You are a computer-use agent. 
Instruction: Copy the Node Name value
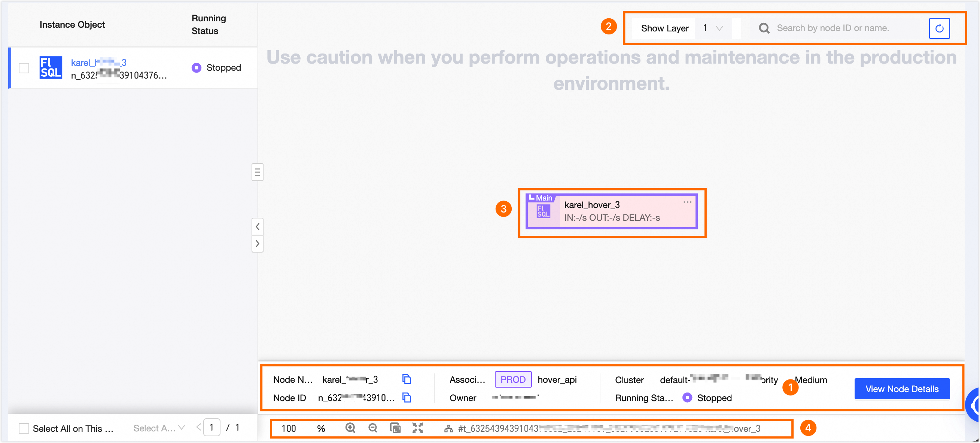(x=406, y=379)
